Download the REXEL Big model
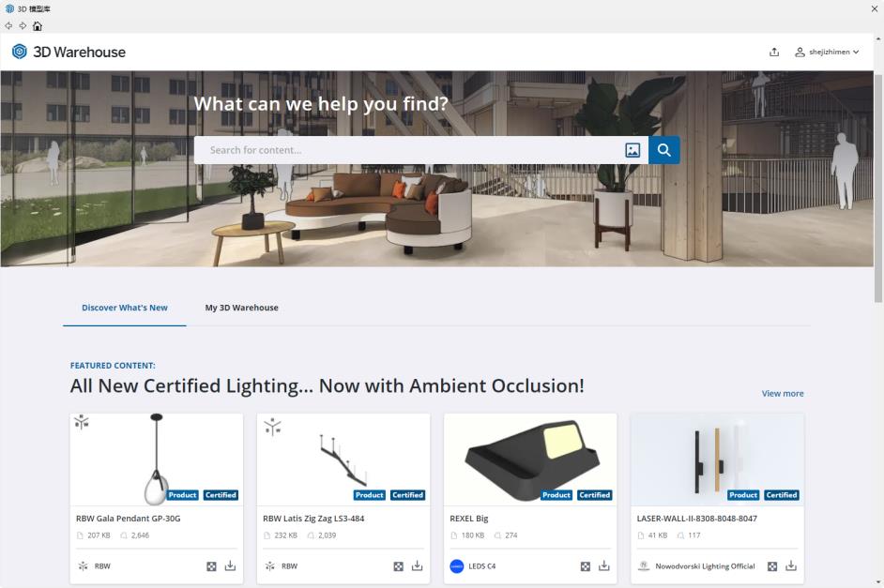 coord(603,565)
